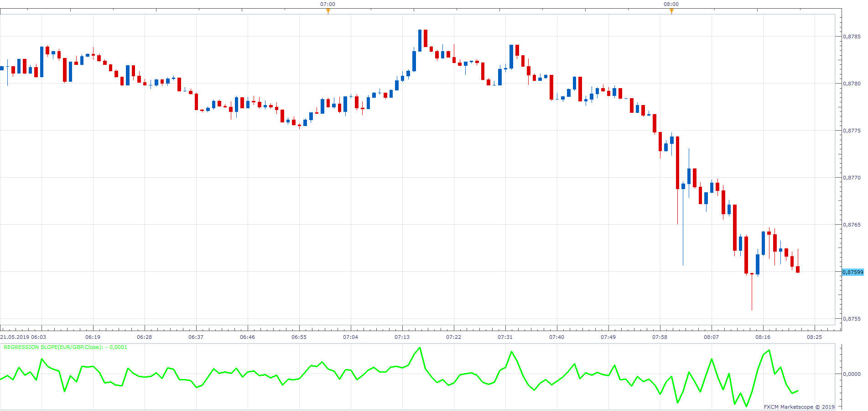Select the 07:00 label at chart top

[327, 4]
